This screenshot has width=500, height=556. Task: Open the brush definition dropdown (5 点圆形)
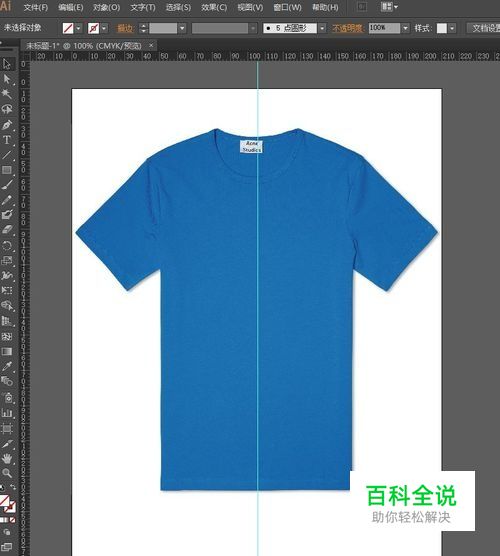[322, 28]
